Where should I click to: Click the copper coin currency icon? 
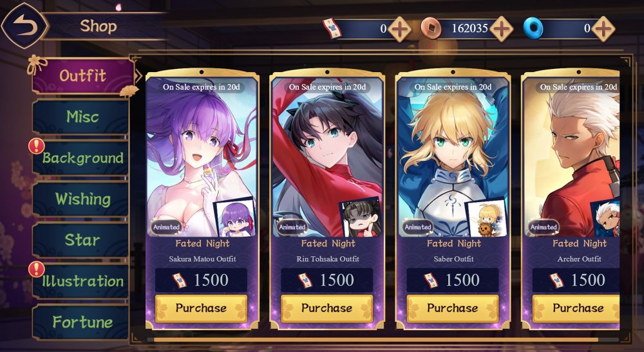(x=431, y=29)
